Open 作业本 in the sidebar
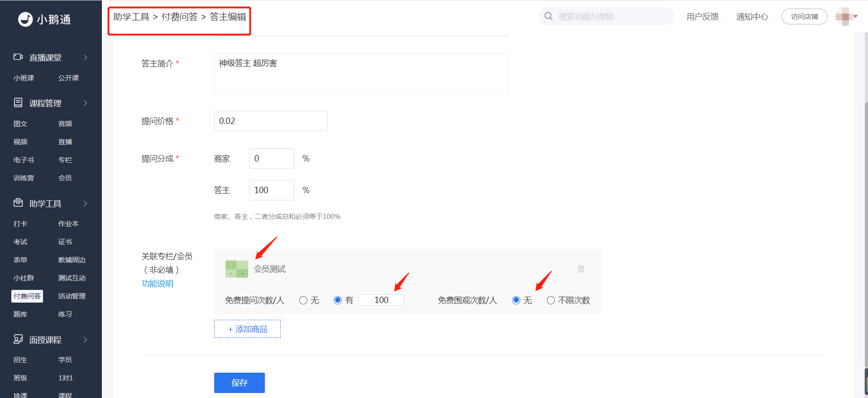The image size is (868, 398). click(x=68, y=223)
